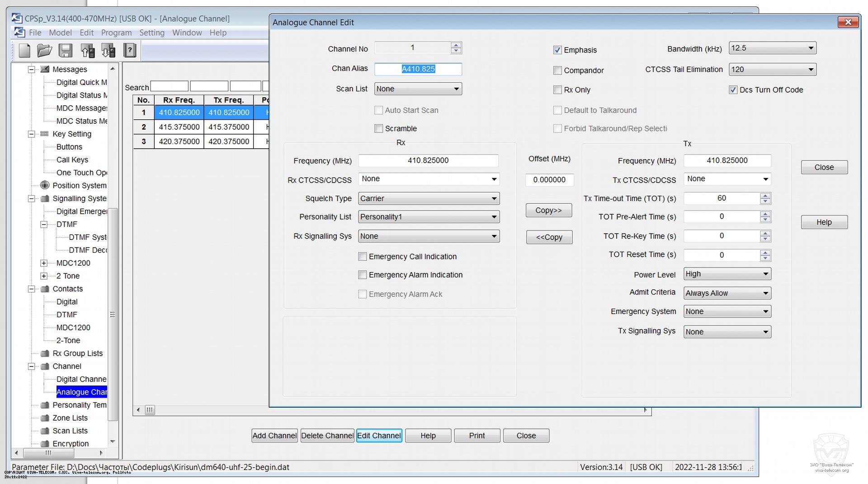Enable the Compandor checkbox
The image size is (868, 484).
[557, 70]
